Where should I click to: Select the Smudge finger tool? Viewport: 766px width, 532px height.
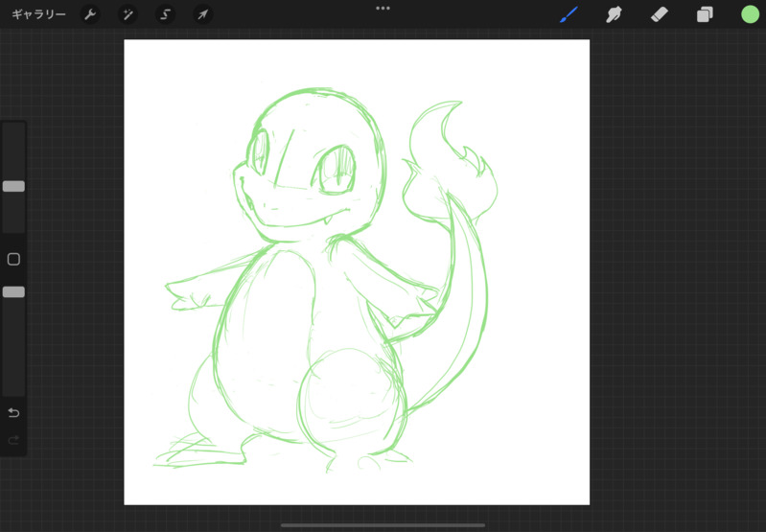point(615,14)
